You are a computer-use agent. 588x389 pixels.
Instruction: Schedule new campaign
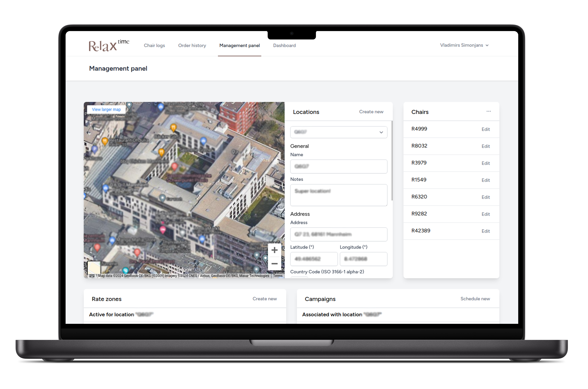pos(475,299)
